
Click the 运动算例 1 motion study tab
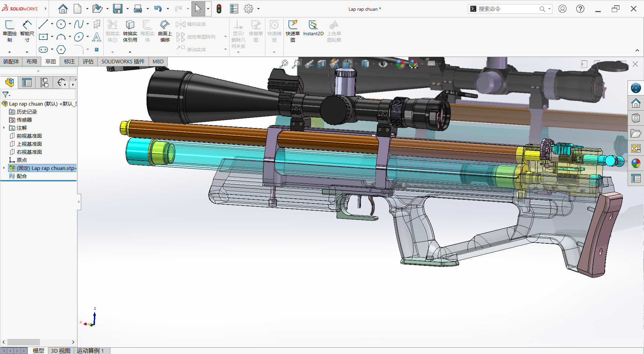pyautogui.click(x=90, y=351)
